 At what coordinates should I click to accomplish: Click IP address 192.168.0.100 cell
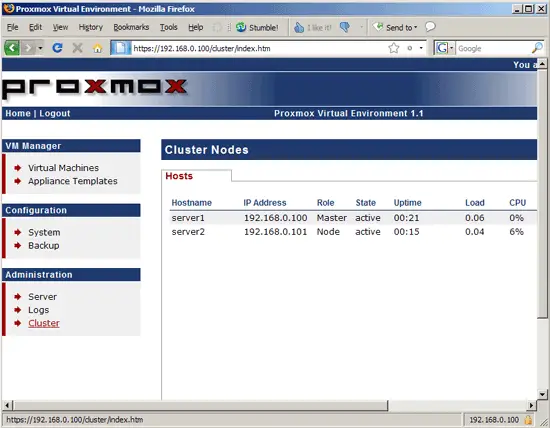pos(276,218)
